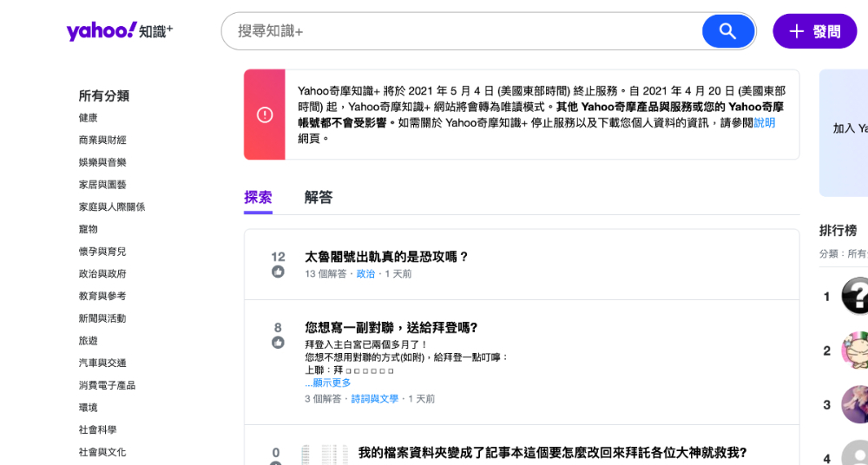Click the Yahoo 知識+ logo
The height and width of the screenshot is (465, 868).
120,31
